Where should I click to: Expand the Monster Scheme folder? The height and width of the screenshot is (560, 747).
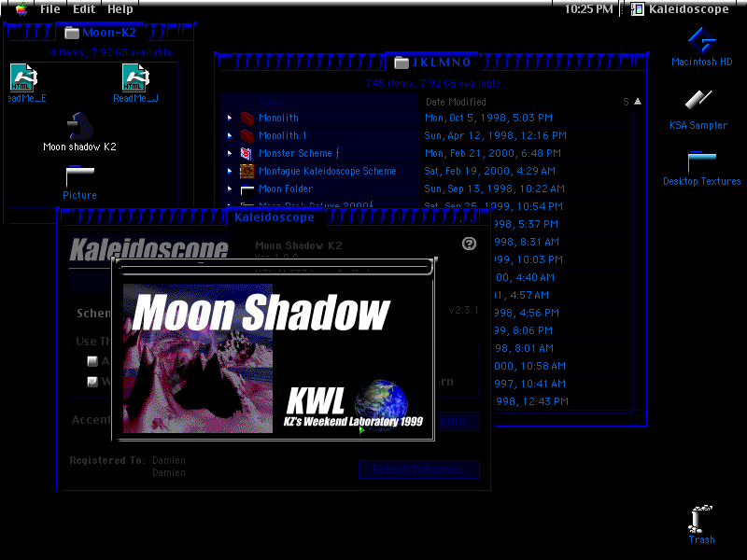click(x=230, y=153)
